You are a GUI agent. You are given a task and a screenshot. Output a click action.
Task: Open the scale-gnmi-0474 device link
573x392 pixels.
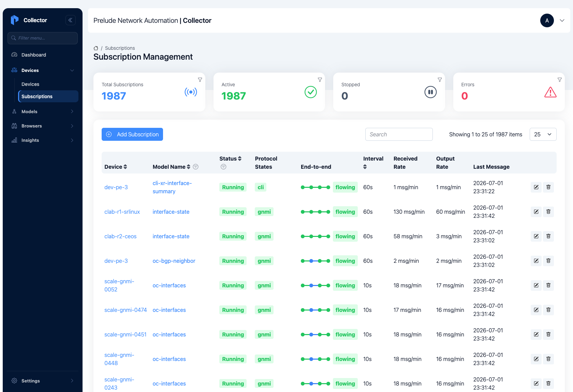pyautogui.click(x=126, y=310)
